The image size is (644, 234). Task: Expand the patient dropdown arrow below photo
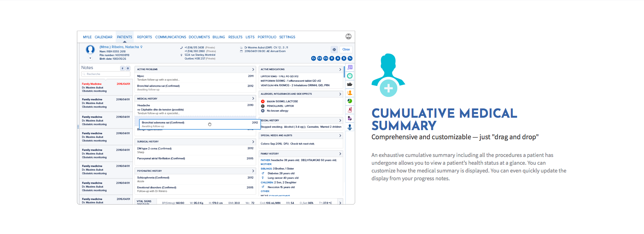(x=90, y=58)
